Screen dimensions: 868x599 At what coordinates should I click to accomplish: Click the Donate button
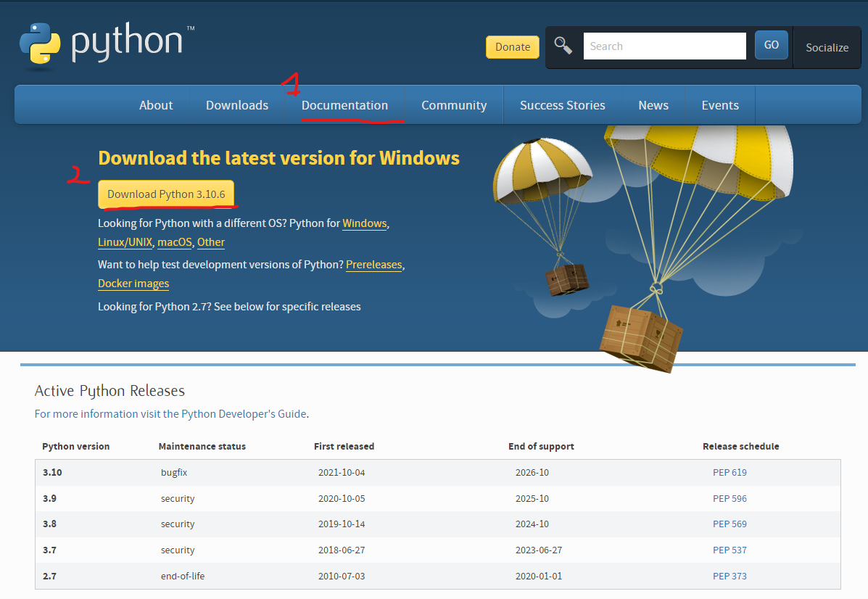[513, 47]
